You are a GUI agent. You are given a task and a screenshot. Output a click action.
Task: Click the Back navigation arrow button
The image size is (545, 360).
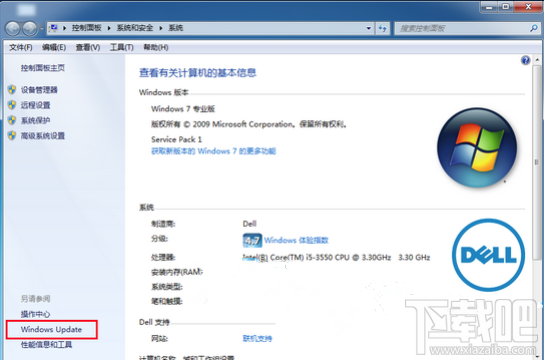(13, 28)
